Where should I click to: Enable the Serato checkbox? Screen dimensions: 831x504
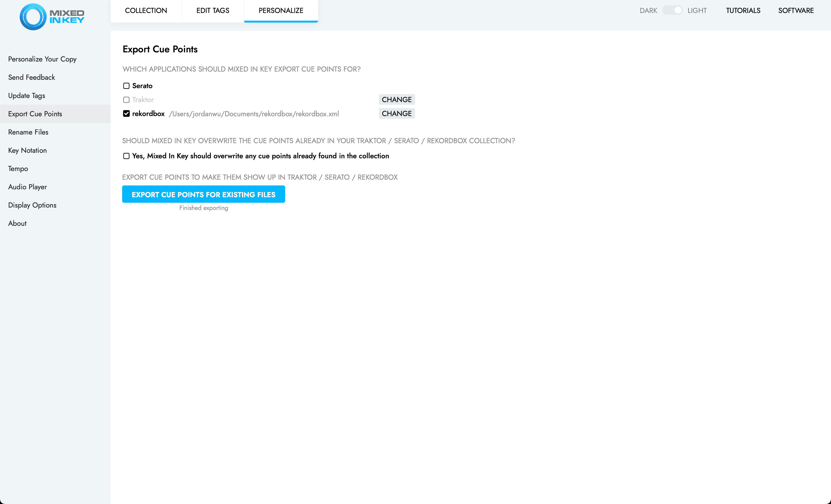(126, 86)
